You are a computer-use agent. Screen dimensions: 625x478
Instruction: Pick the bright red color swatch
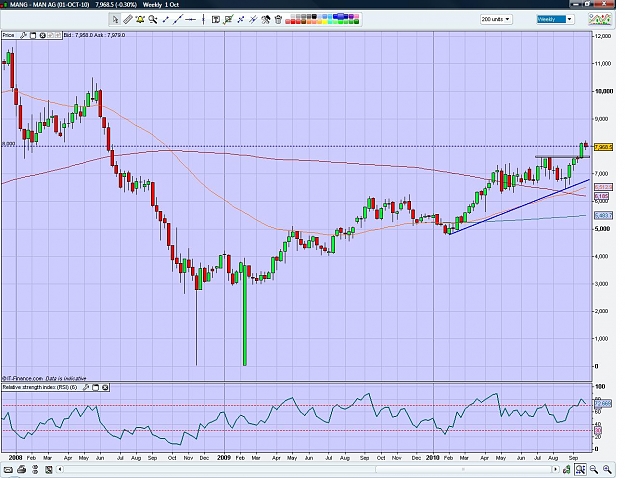pos(293,22)
